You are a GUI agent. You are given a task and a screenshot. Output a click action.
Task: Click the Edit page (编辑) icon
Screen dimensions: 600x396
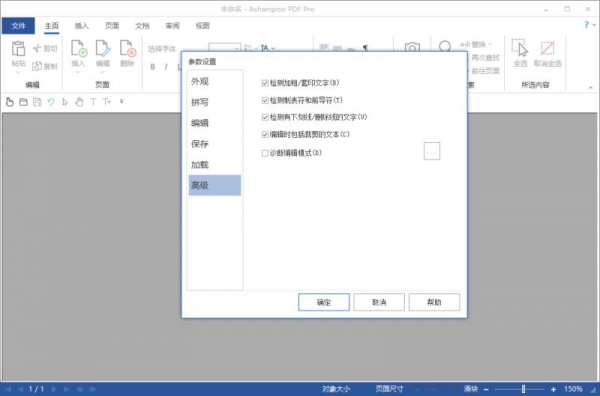103,49
